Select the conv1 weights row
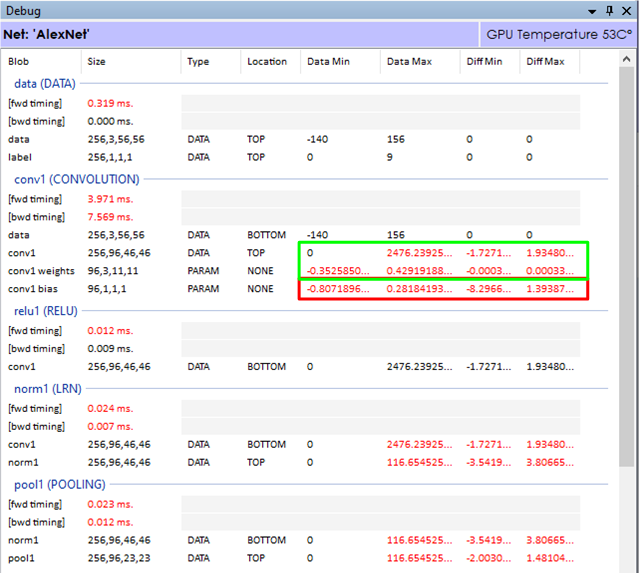The width and height of the screenshot is (639, 573). pos(293,271)
